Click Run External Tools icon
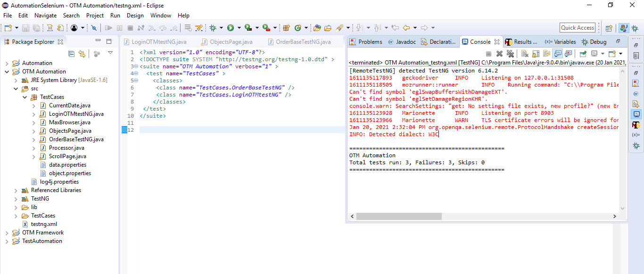The width and height of the screenshot is (644, 274). (x=266, y=28)
